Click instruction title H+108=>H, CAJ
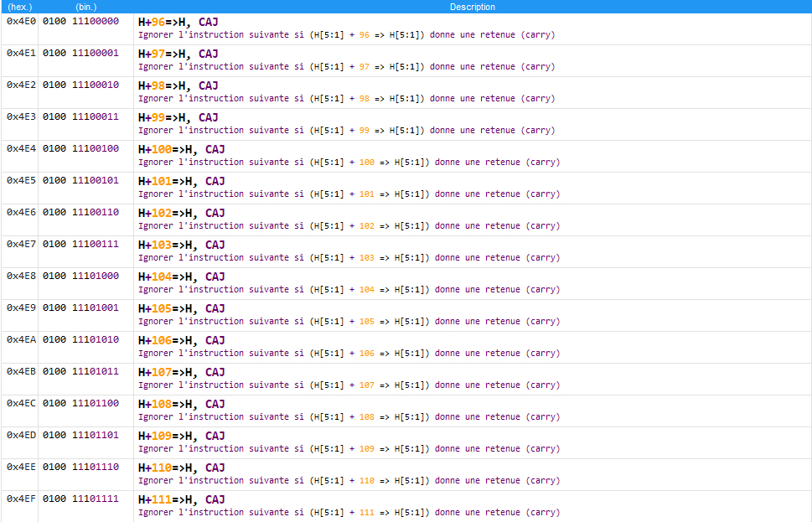This screenshot has height=522, width=812. click(x=182, y=405)
